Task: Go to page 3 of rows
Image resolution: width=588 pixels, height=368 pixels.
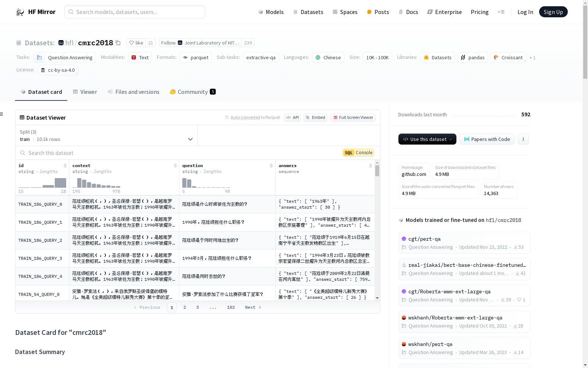Action: (x=197, y=307)
